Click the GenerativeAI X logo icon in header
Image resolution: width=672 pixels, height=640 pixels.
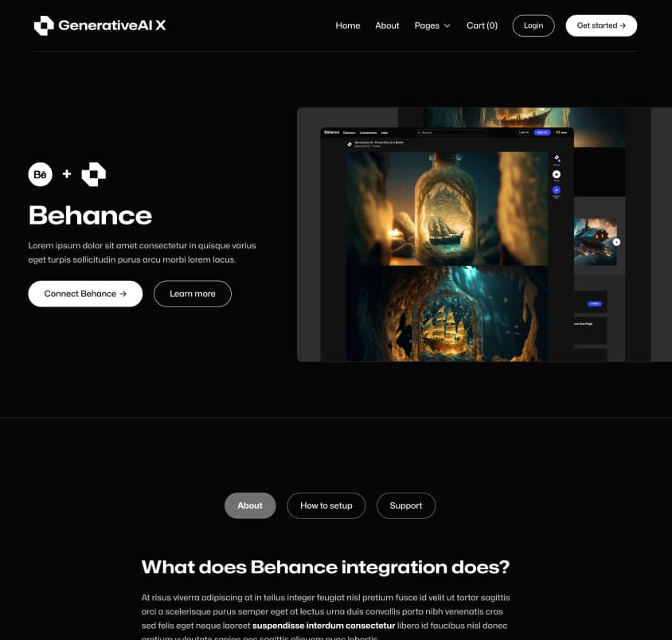pos(44,25)
